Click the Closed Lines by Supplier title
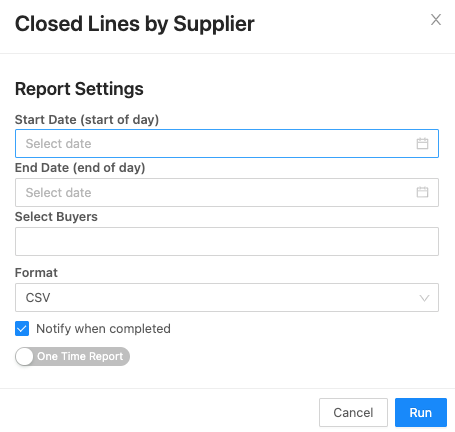The image size is (455, 432). coord(135,24)
